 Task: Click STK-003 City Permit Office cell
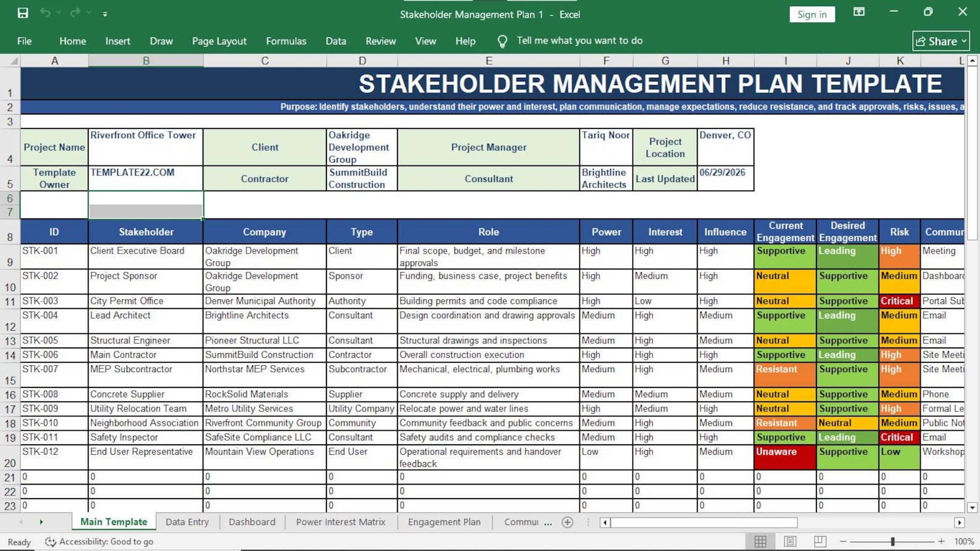(x=146, y=301)
